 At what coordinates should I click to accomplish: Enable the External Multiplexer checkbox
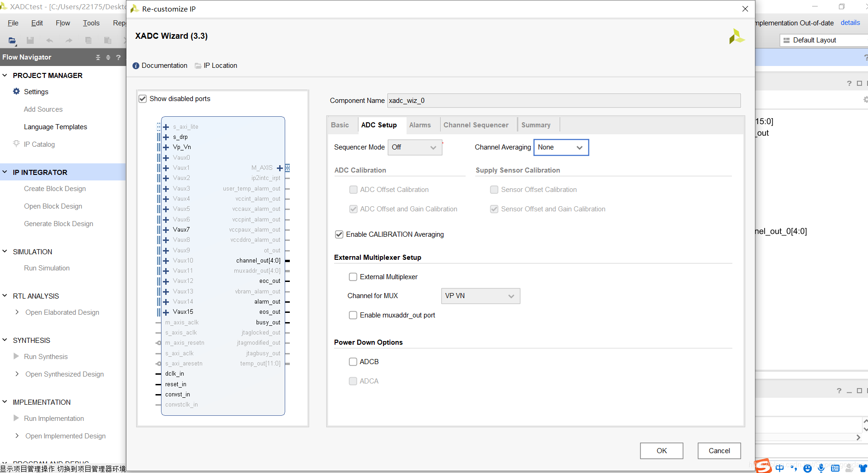pos(353,277)
